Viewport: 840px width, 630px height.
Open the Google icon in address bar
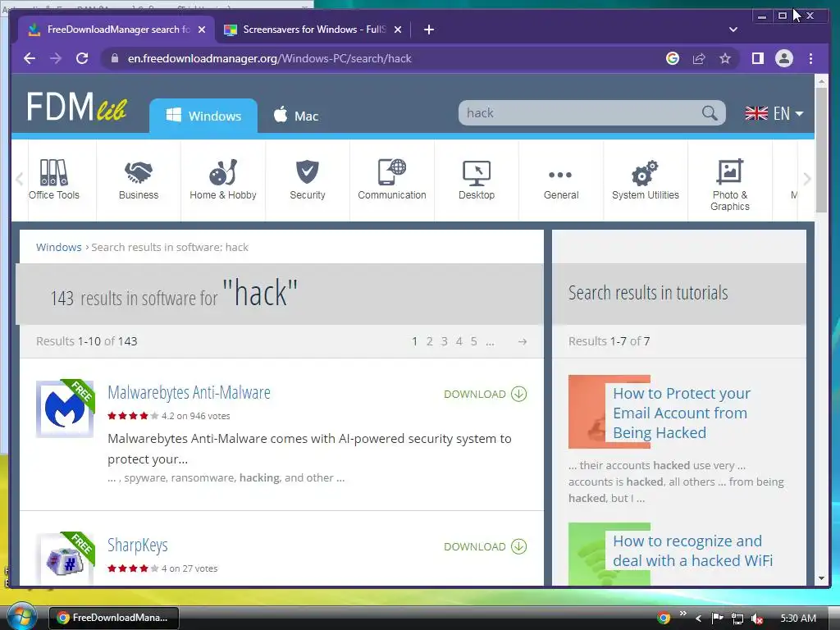673,58
